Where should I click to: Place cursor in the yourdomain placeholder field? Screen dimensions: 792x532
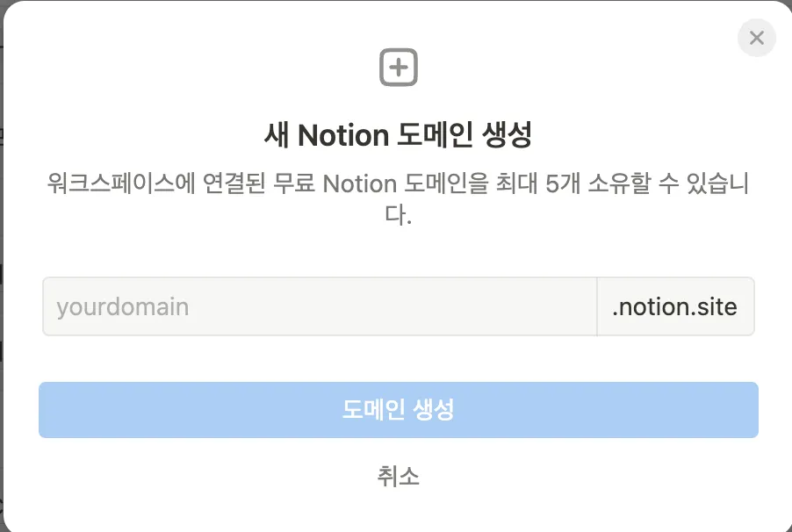coord(320,306)
